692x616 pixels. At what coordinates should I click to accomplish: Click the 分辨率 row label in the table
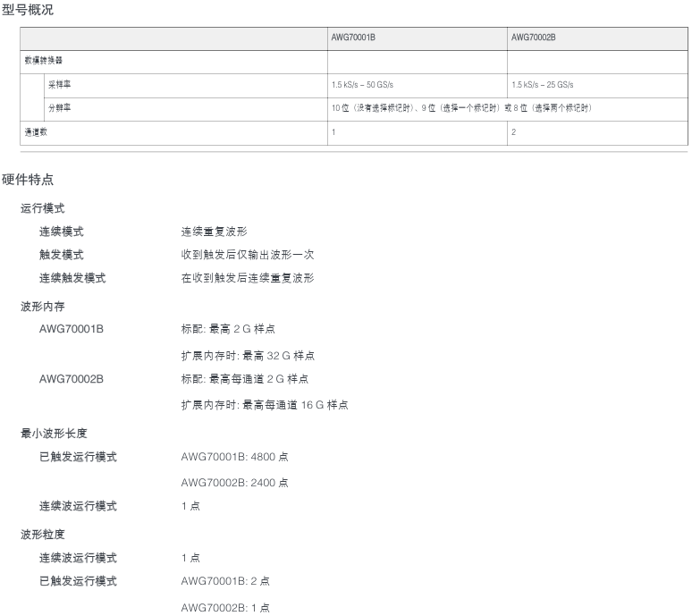(59, 107)
